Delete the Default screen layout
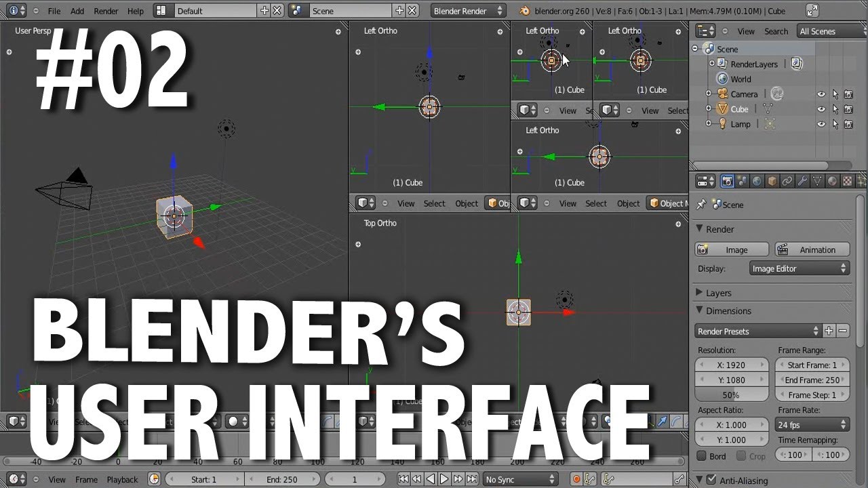 (277, 11)
